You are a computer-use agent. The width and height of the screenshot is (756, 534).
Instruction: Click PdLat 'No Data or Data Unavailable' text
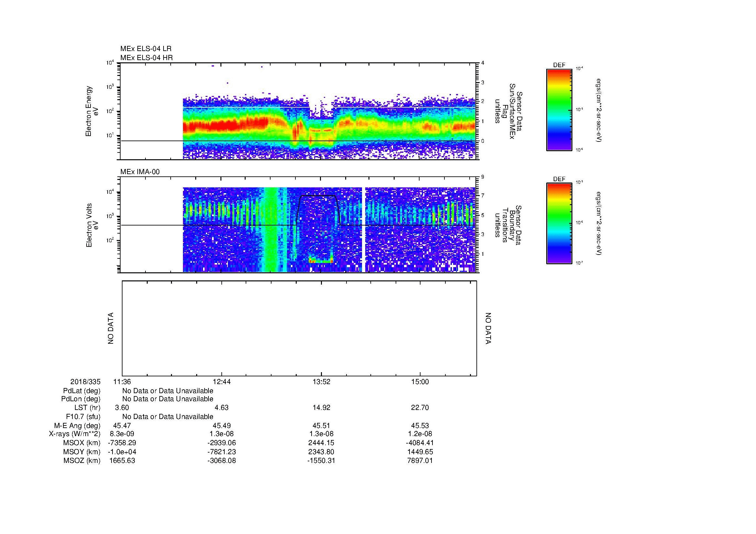[x=168, y=391]
